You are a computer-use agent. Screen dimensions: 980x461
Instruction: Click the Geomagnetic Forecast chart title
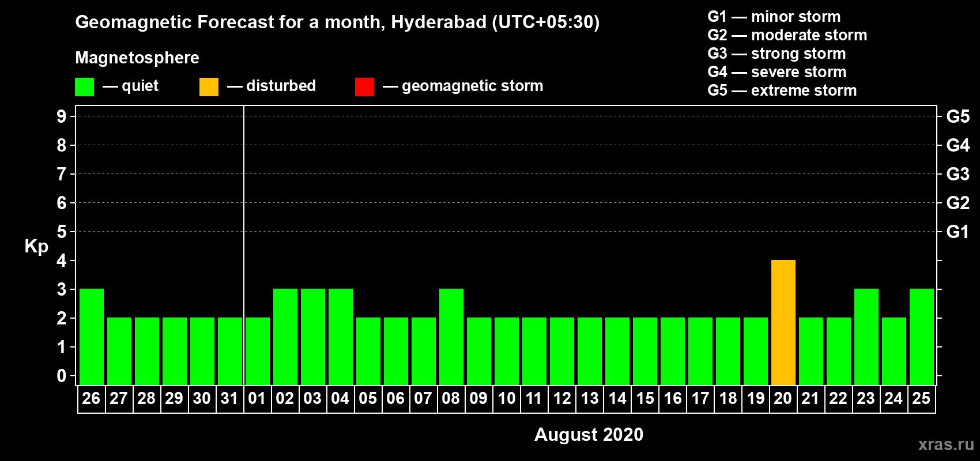coord(337,22)
